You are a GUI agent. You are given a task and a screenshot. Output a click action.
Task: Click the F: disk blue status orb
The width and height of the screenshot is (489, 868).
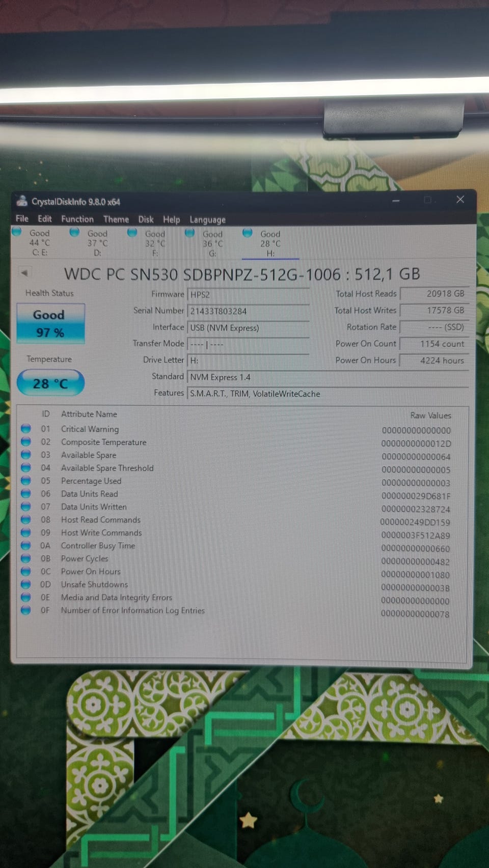click(132, 232)
